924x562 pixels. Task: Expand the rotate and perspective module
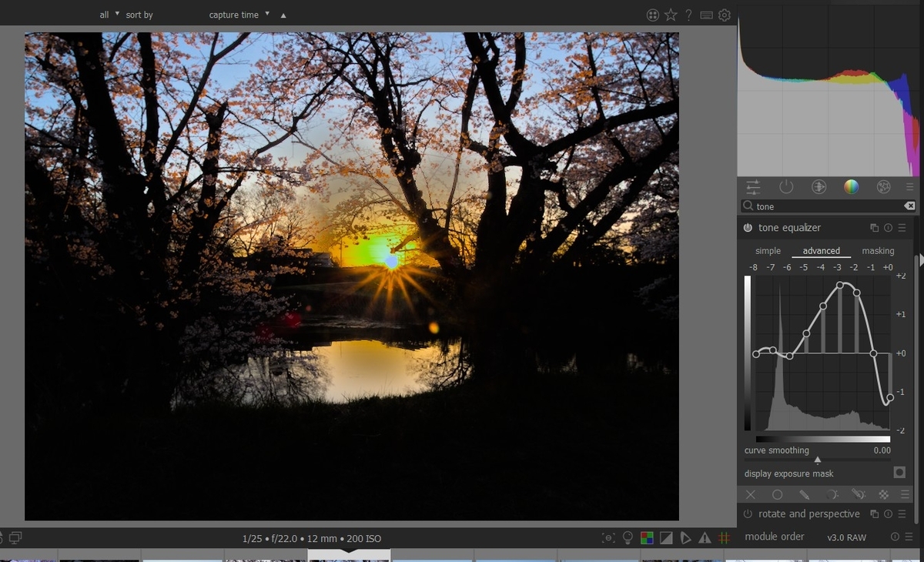tap(808, 513)
